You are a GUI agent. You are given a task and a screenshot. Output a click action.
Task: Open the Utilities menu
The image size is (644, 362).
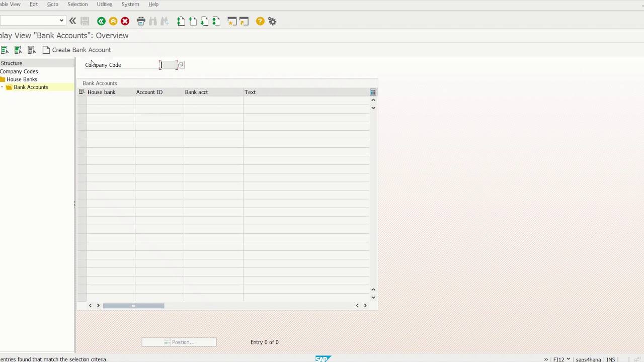(x=105, y=4)
